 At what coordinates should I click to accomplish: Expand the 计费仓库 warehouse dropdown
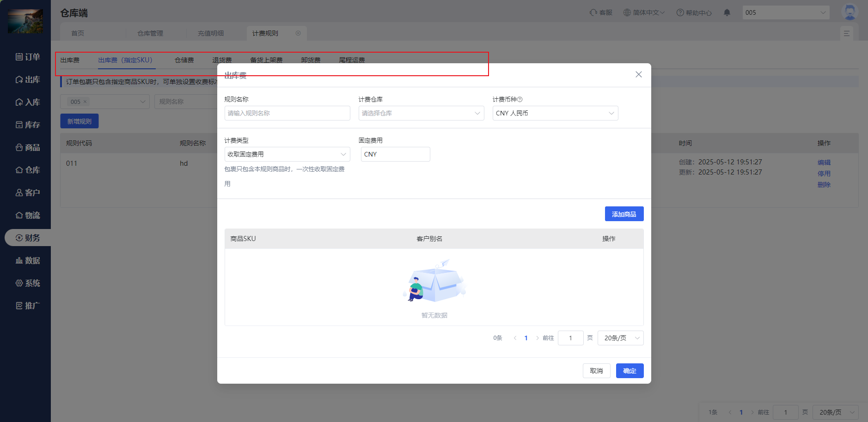click(x=421, y=113)
